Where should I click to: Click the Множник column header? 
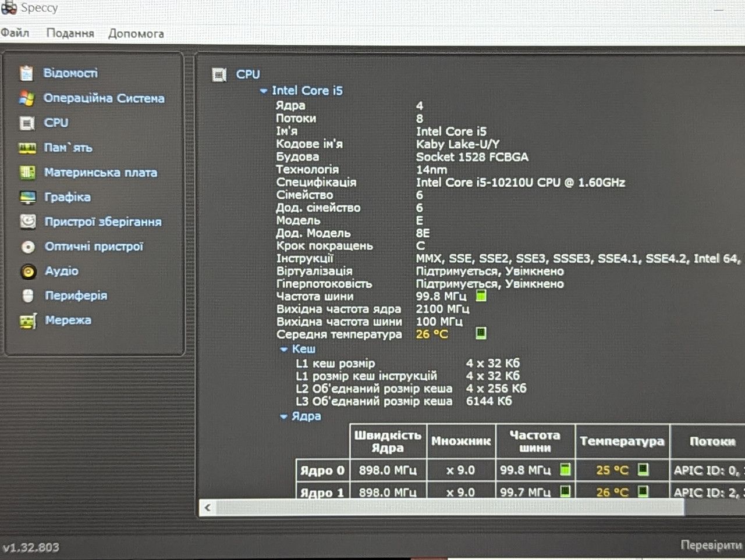click(x=461, y=441)
